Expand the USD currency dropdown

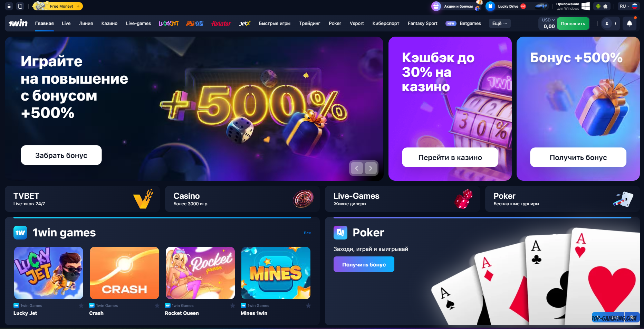click(548, 20)
